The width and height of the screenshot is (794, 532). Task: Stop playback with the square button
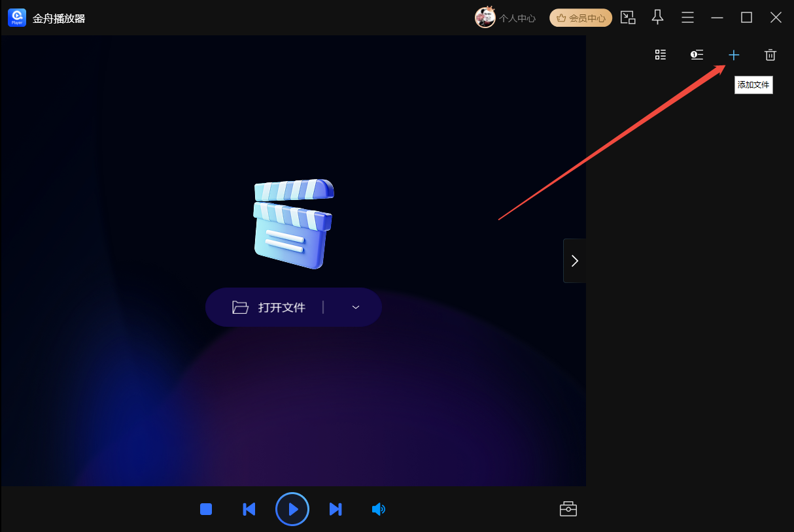(206, 509)
